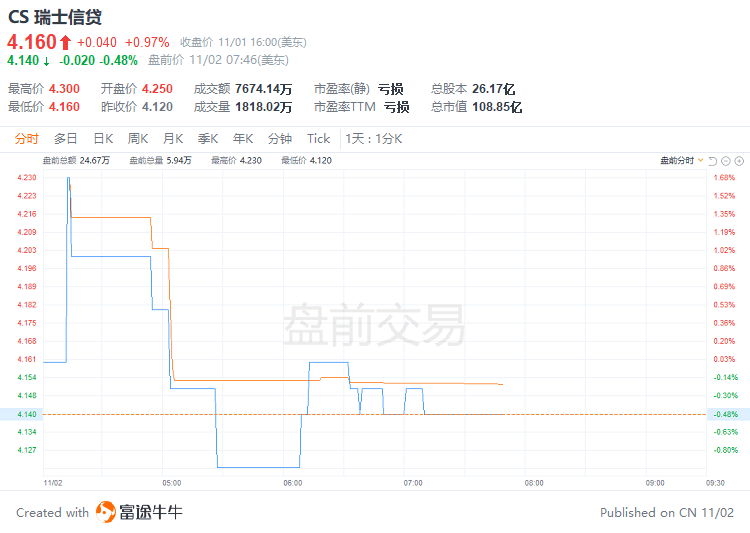Click 收盘价 11/01 16:00(美东) timestamp
The height and width of the screenshot is (533, 750).
point(243,43)
